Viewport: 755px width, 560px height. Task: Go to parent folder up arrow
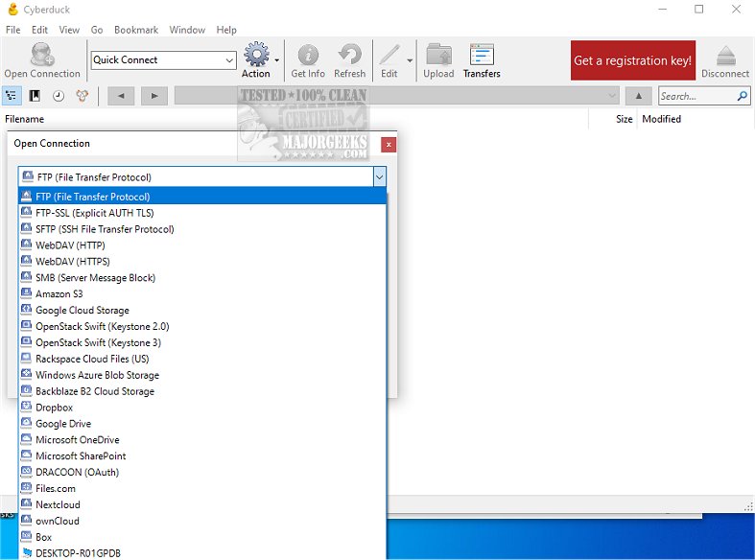639,96
